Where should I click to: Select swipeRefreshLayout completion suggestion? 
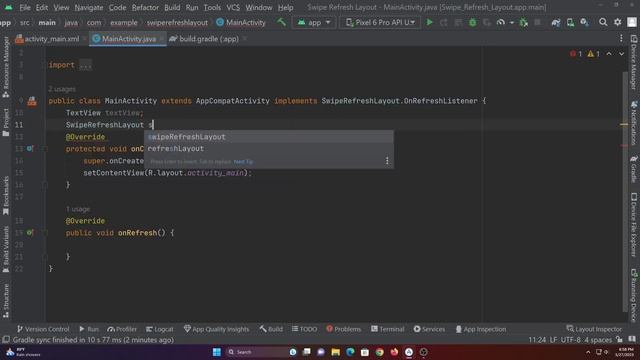[x=269, y=137]
